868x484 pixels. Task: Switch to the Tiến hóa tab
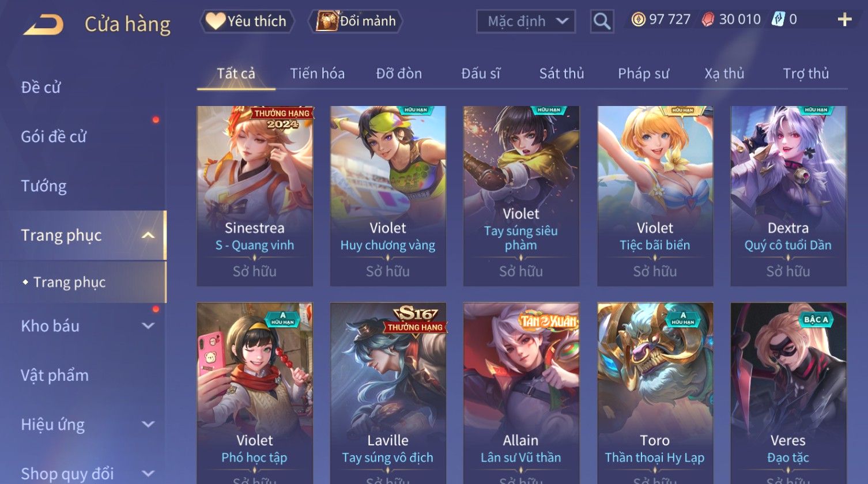[317, 74]
